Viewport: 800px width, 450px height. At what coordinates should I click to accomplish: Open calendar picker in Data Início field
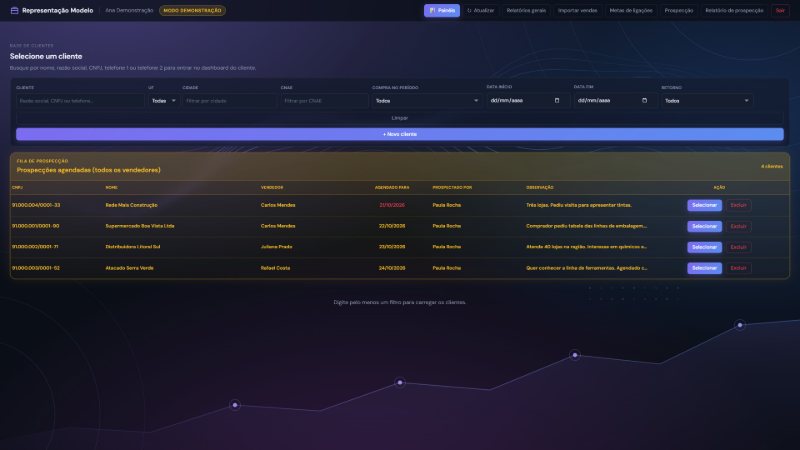[557, 101]
